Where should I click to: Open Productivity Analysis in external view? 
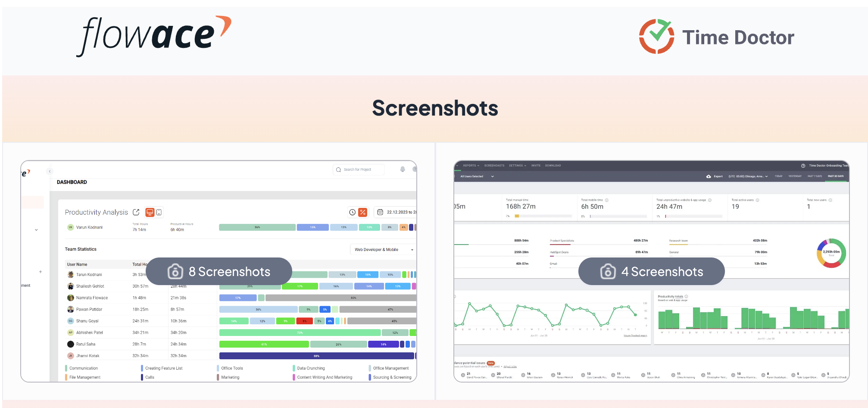point(136,212)
